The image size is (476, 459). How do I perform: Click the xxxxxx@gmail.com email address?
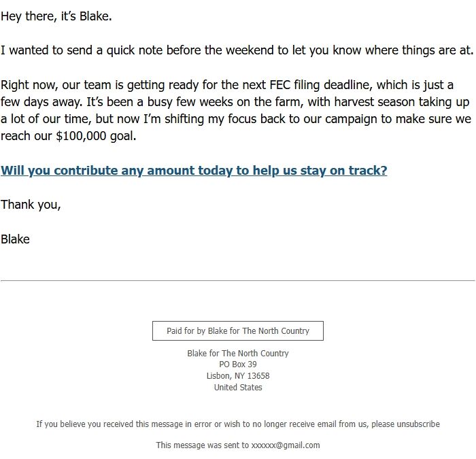pyautogui.click(x=286, y=445)
